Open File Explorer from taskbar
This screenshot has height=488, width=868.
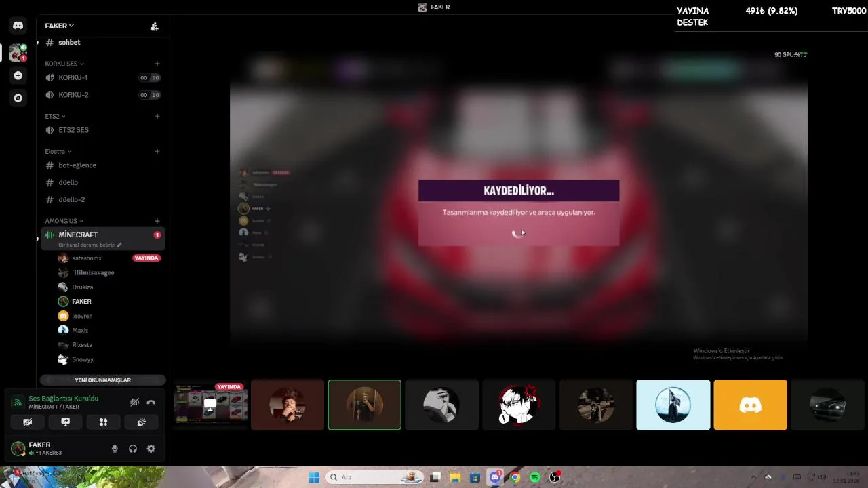click(455, 477)
